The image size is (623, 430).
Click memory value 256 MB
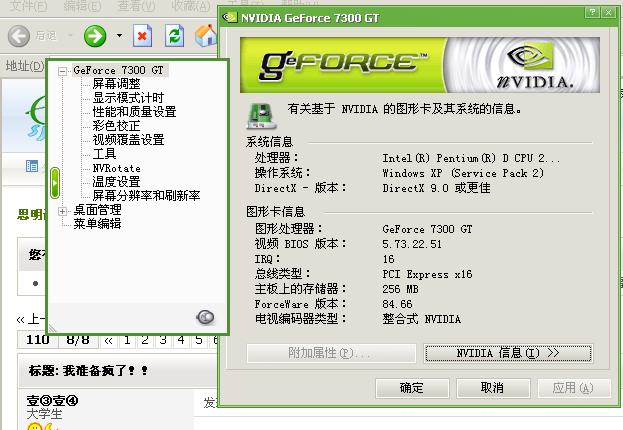(400, 289)
